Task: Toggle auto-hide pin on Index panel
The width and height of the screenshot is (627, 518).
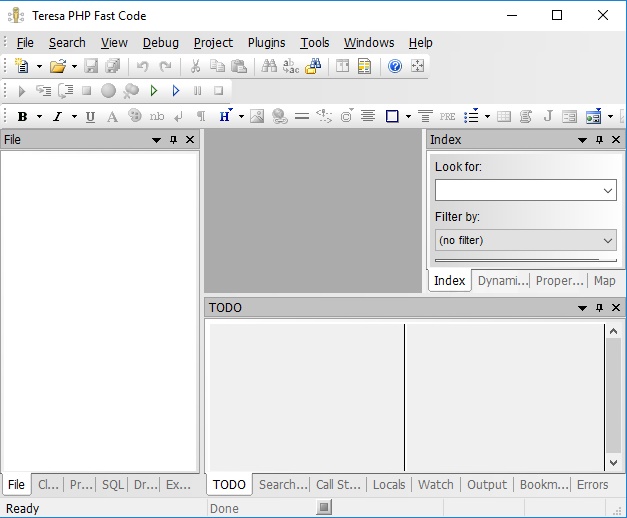Action: [599, 140]
